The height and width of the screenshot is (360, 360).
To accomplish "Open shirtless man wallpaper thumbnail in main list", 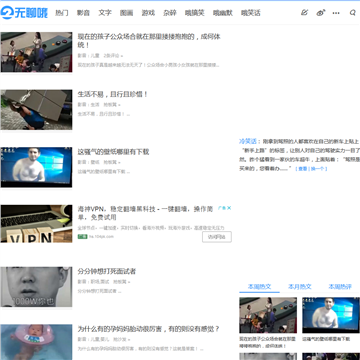I will click(36, 167).
